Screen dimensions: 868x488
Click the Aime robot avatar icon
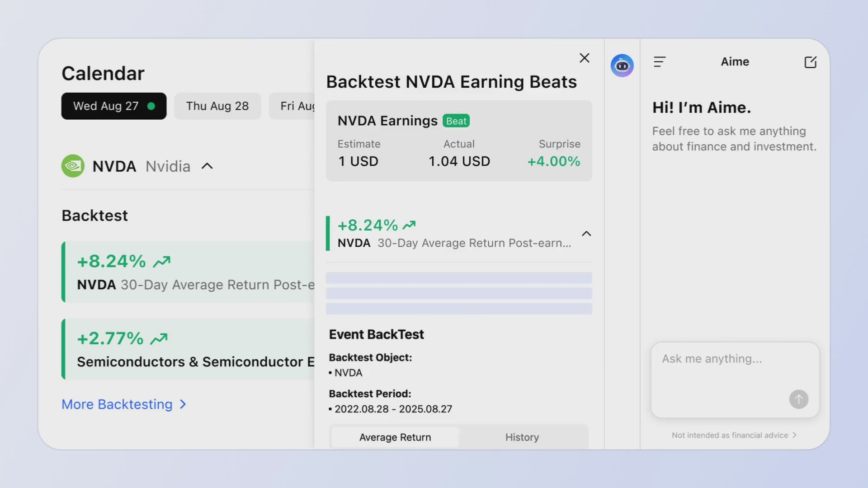pos(622,66)
